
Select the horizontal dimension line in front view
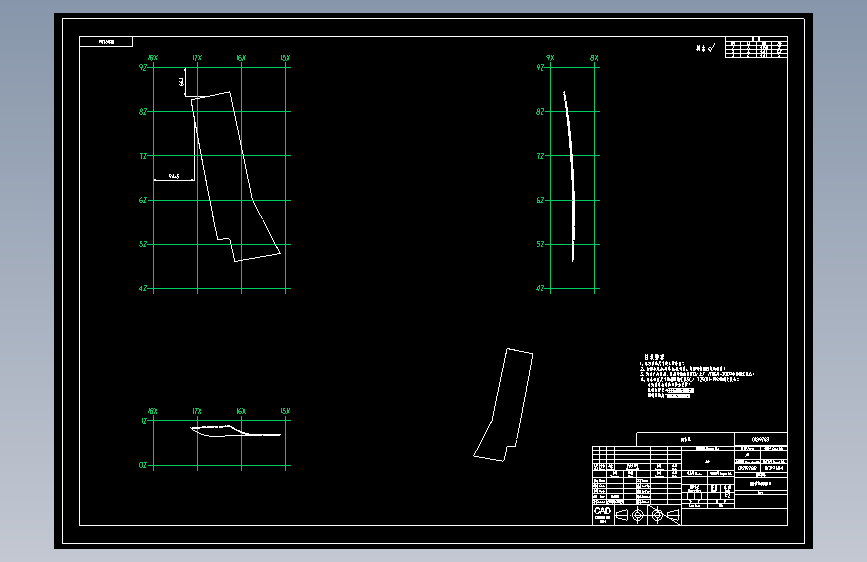[x=174, y=180]
